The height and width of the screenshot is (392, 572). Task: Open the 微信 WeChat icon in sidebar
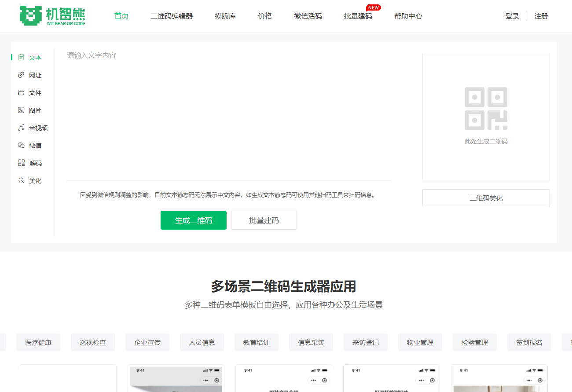21,146
